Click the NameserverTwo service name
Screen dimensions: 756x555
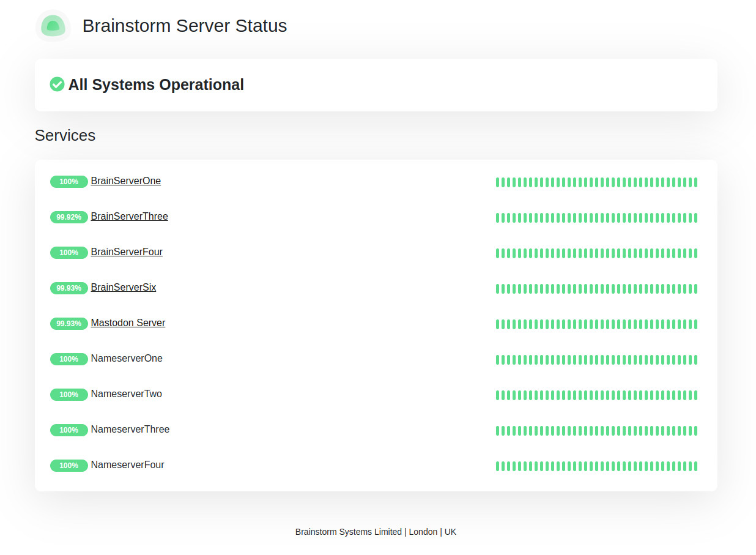tap(127, 394)
